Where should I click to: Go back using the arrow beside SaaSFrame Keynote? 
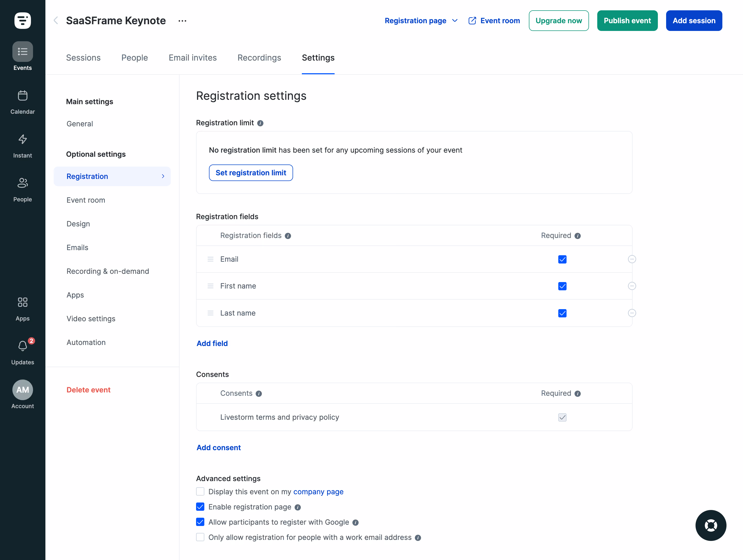(56, 21)
